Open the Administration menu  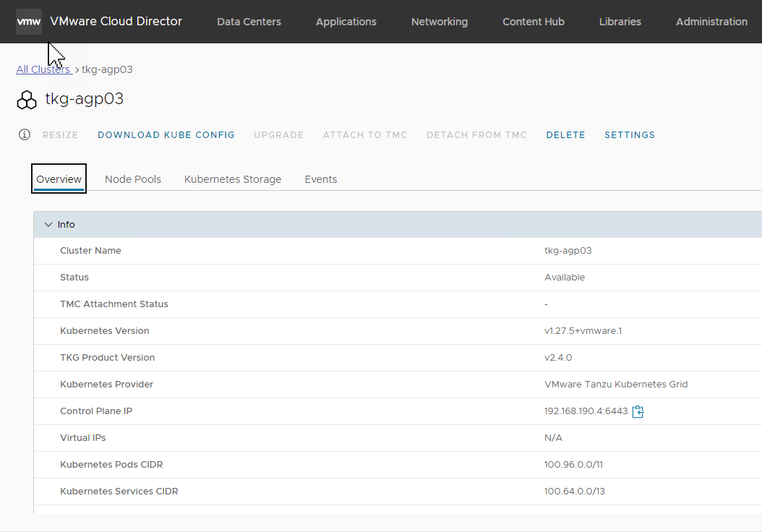[711, 22]
